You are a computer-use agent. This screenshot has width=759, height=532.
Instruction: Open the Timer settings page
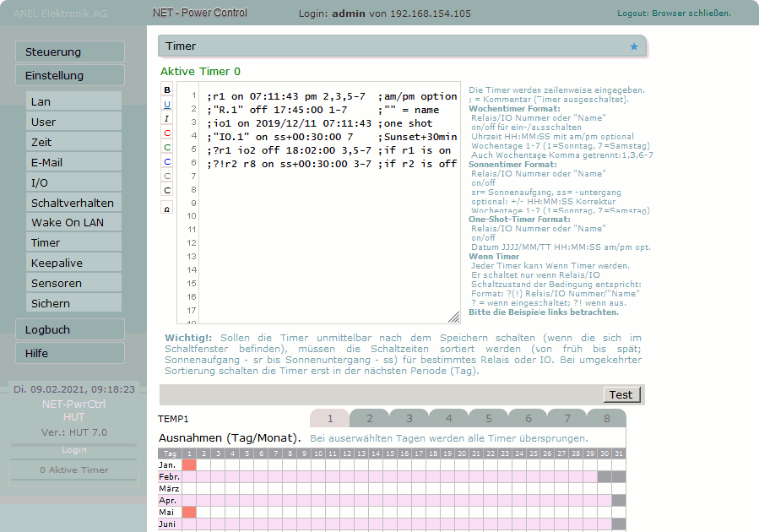tap(73, 242)
